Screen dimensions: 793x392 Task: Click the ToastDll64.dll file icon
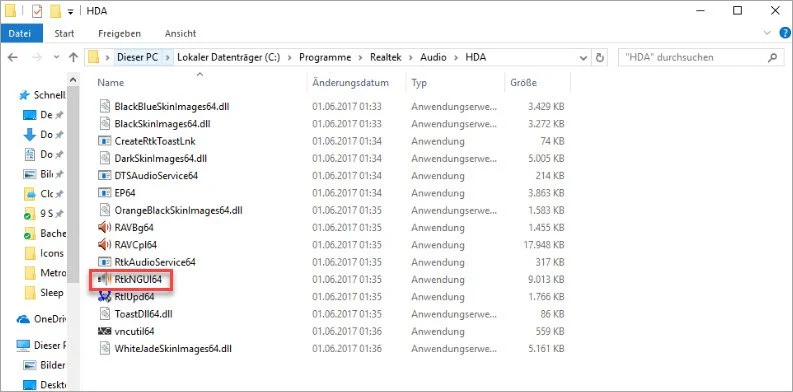[104, 314]
